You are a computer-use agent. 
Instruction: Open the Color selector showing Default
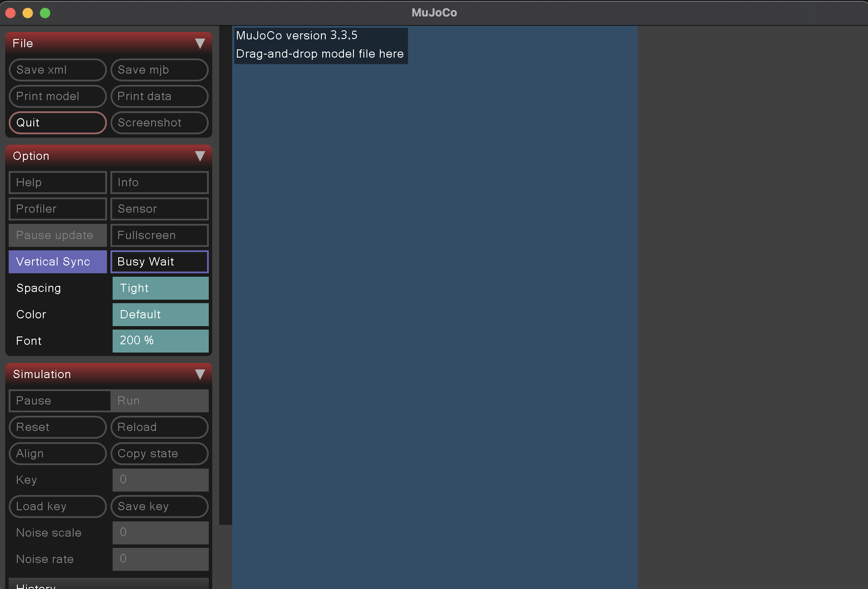161,314
